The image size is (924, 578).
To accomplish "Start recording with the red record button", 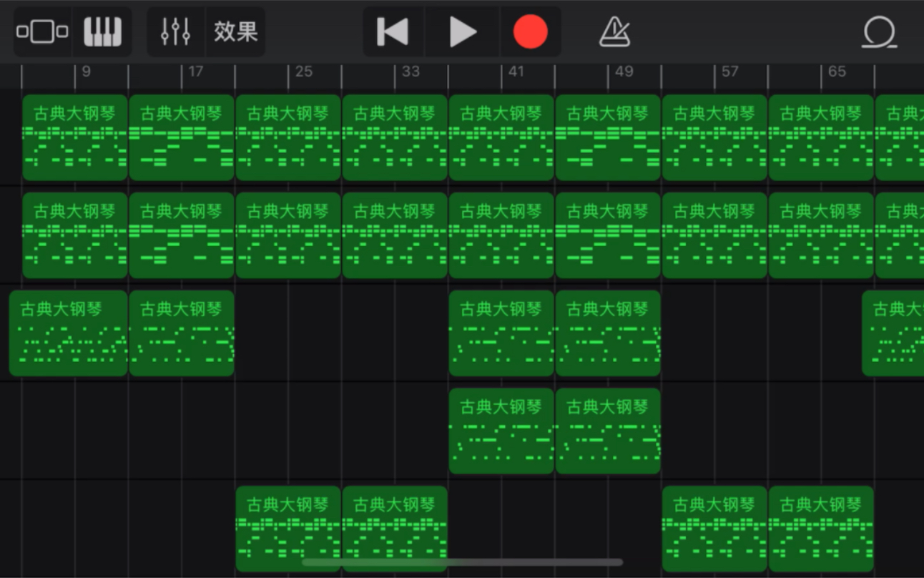I will point(531,31).
